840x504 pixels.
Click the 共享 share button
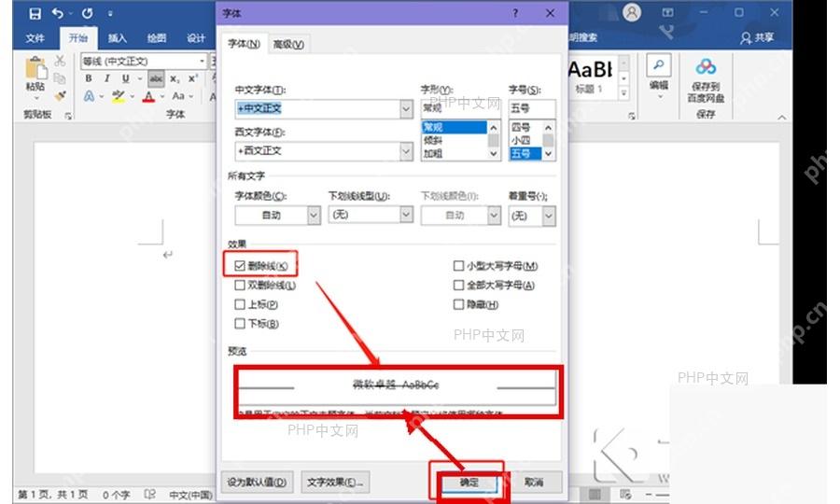click(x=757, y=37)
